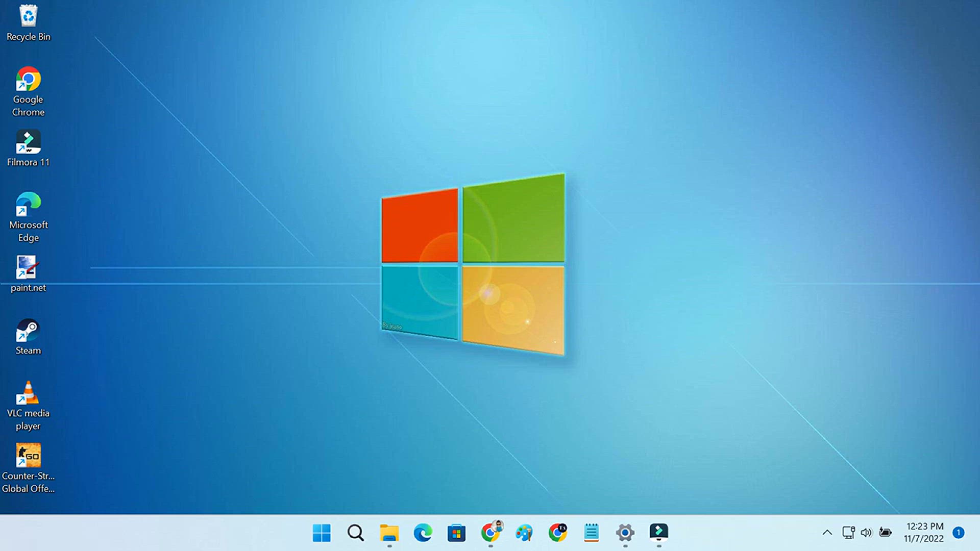
Task: Show hidden system tray icons
Action: click(827, 533)
